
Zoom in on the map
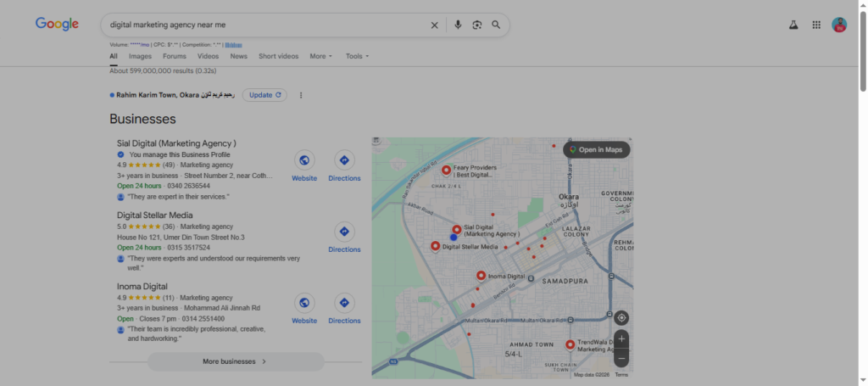click(x=621, y=339)
